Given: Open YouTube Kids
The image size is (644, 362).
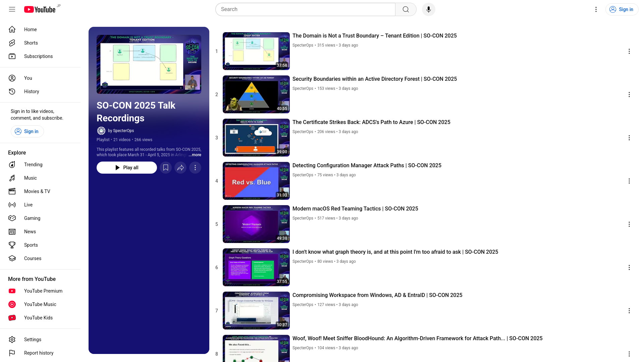Looking at the screenshot, I should tap(40, 318).
